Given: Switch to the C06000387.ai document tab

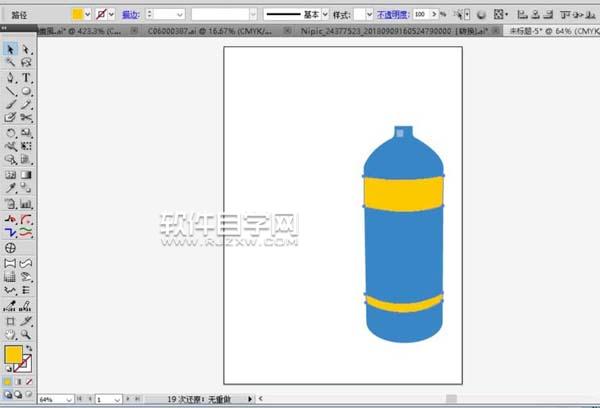Looking at the screenshot, I should 210,31.
